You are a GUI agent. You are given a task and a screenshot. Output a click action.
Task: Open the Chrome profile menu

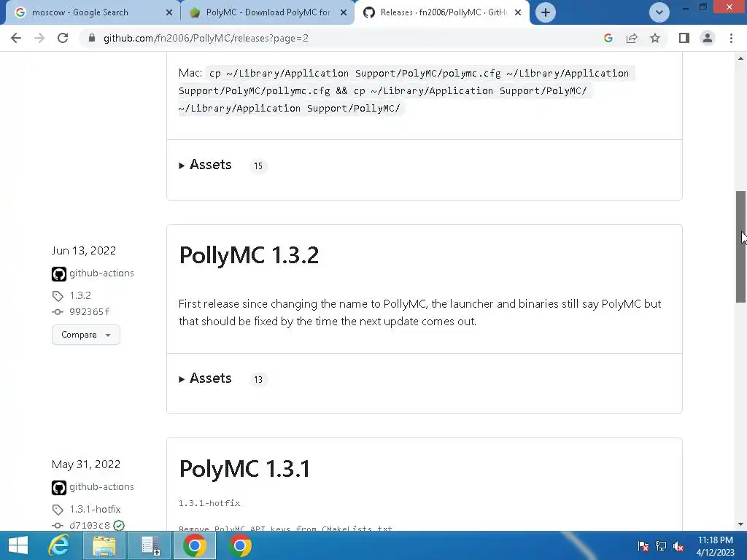click(708, 38)
